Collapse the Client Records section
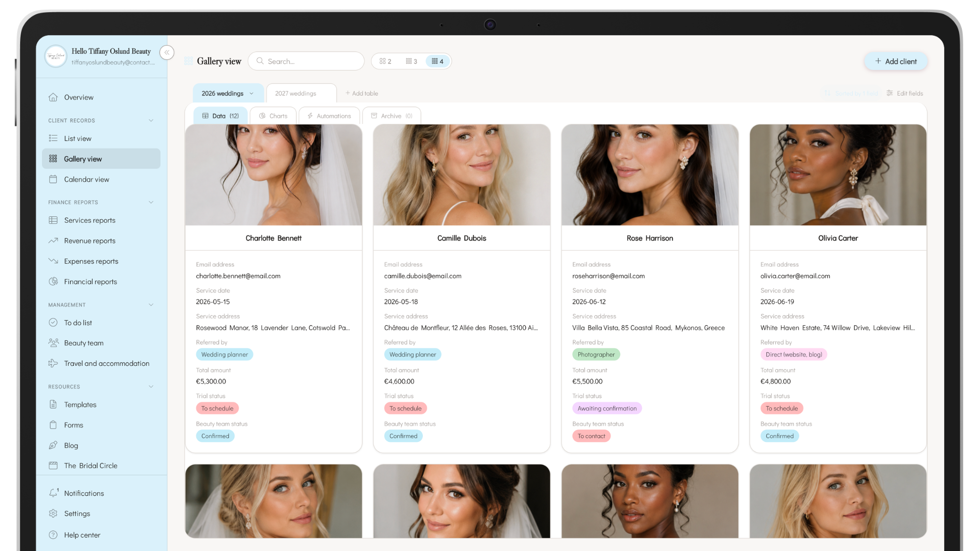 151,120
